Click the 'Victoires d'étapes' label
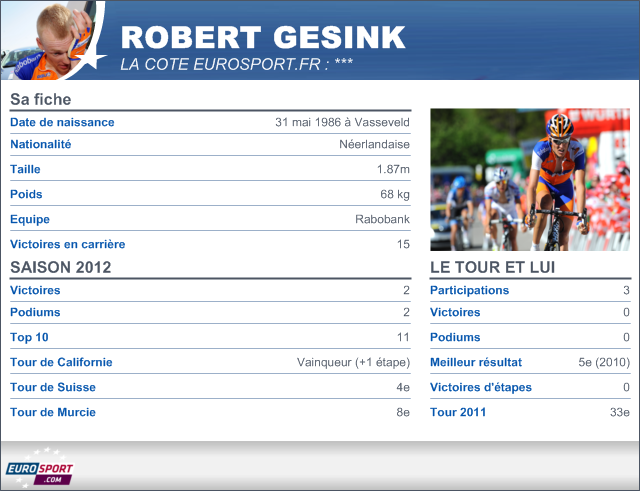Viewport: 640px width, 491px height. tap(481, 387)
